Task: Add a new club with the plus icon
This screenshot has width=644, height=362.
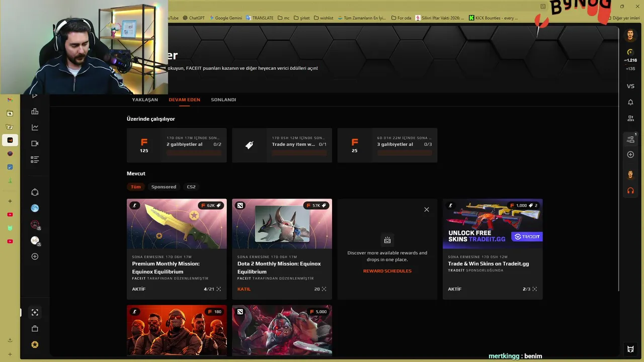Action: 35,256
